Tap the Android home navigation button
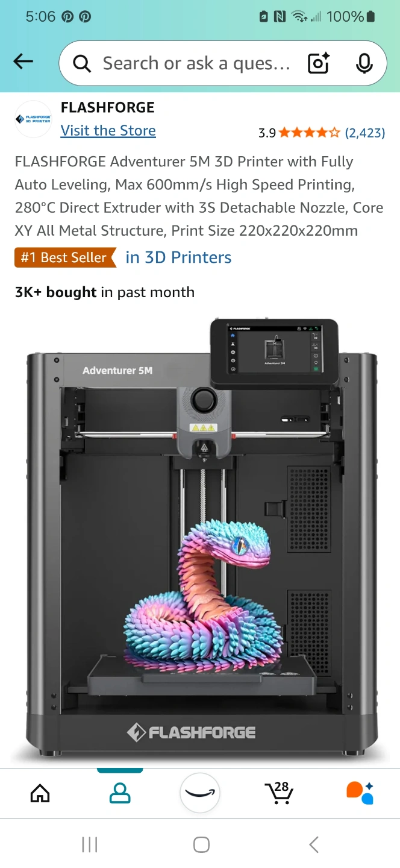The width and height of the screenshot is (400, 868). point(201,844)
